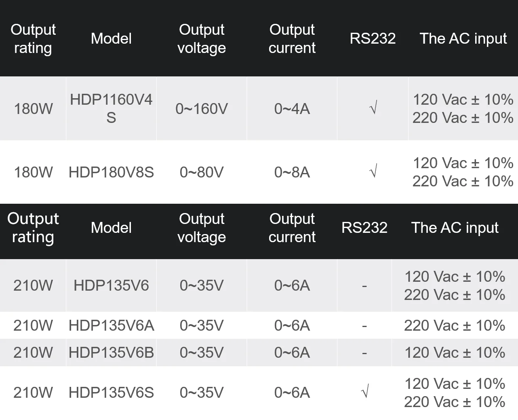Screen dimensions: 518x420
Task: Click the 0~160V output voltage cell
Action: coord(202,108)
